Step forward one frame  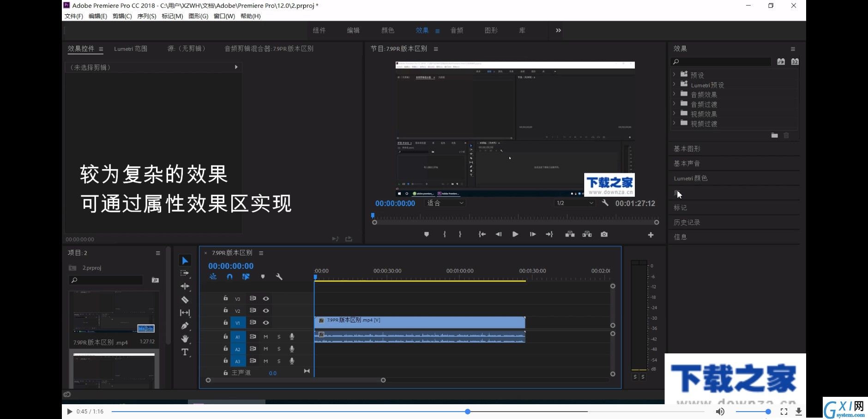tap(533, 234)
